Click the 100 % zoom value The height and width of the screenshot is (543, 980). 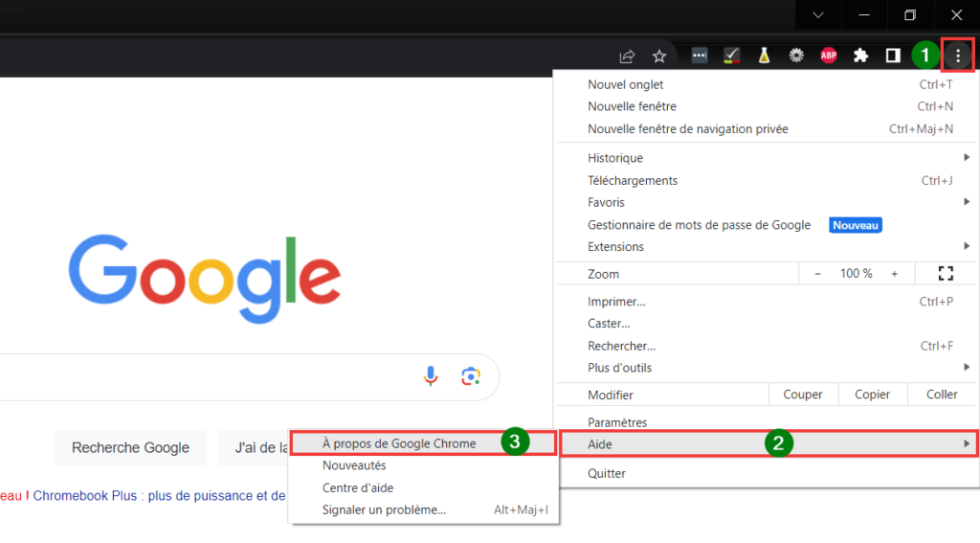click(x=856, y=274)
